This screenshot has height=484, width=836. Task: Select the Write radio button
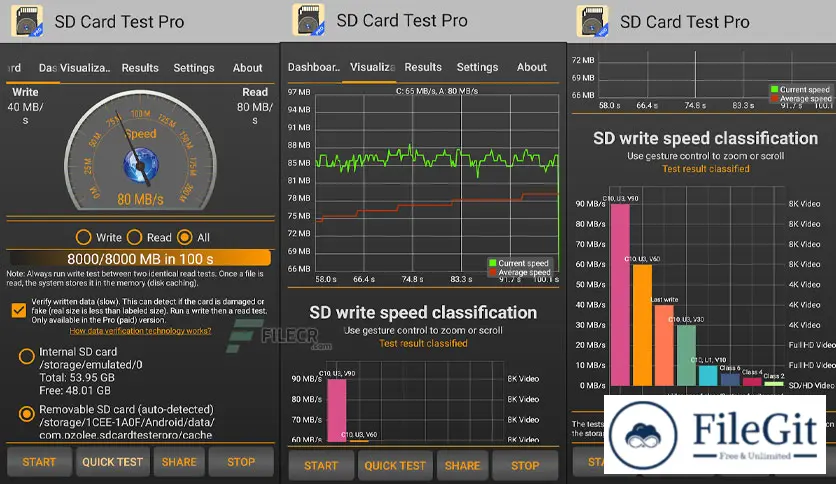[83, 237]
